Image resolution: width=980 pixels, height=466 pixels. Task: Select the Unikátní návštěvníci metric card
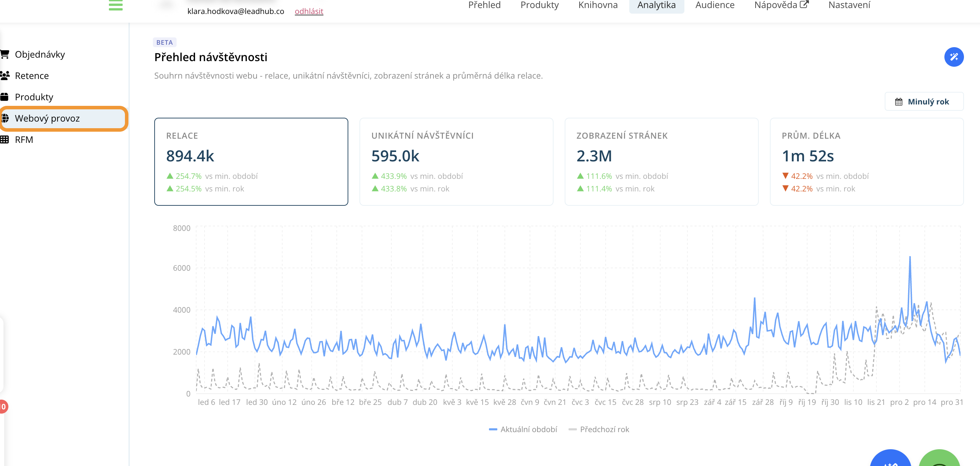pyautogui.click(x=456, y=161)
